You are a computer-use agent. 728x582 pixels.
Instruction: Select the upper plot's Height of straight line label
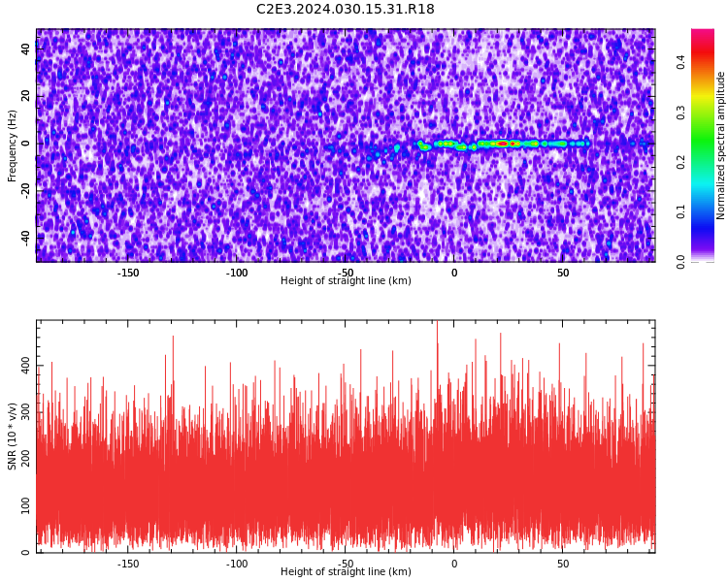click(x=346, y=280)
